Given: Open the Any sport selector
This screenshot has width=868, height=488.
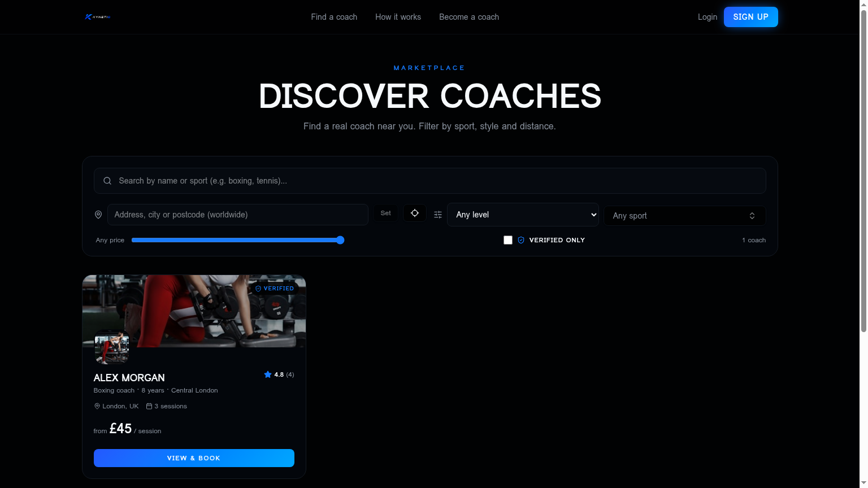Looking at the screenshot, I should tap(685, 216).
